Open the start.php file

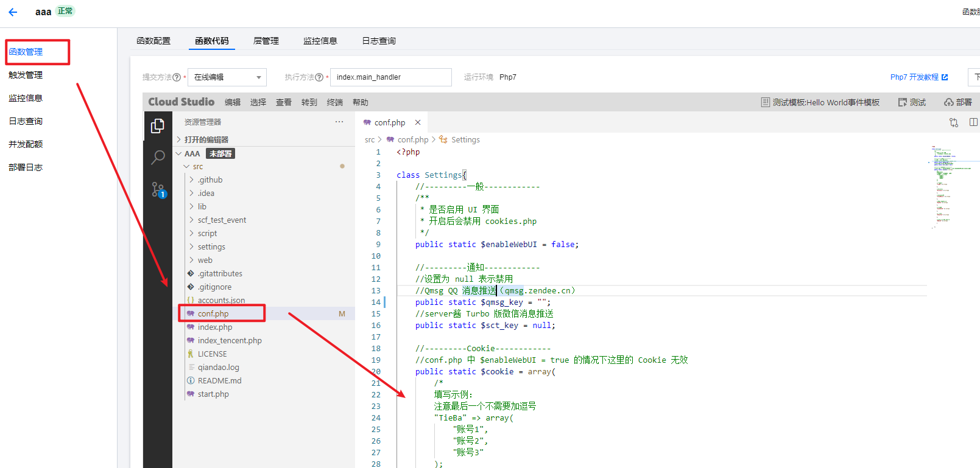point(264,394)
